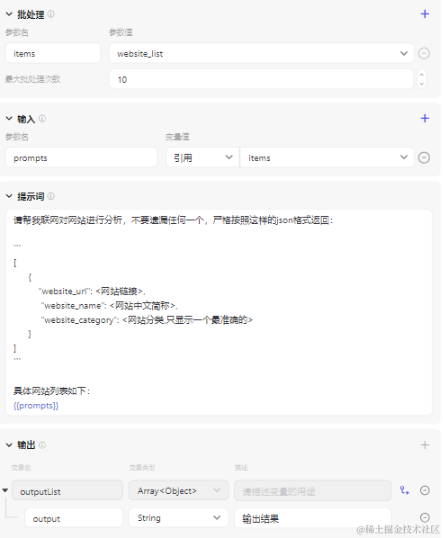
Task: Decrease the max batch count stepper
Action: (422, 83)
